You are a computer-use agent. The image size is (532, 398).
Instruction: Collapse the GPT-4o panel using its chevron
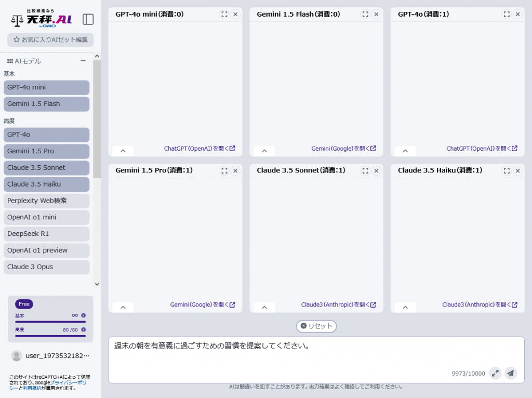point(405,150)
